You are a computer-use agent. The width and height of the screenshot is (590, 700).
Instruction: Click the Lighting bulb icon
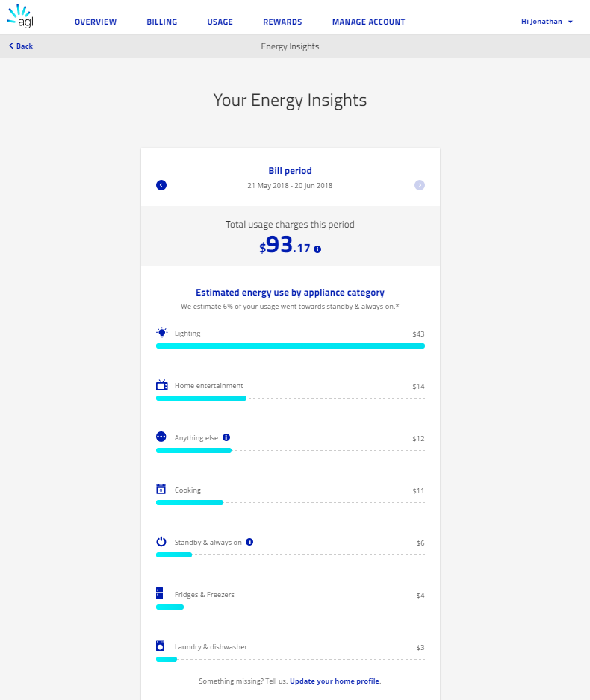click(x=162, y=332)
